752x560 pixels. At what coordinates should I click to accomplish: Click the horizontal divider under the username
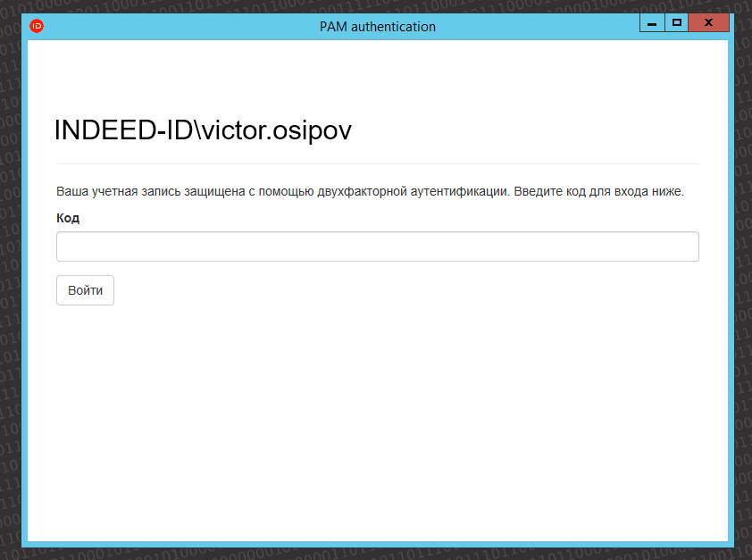pyautogui.click(x=377, y=164)
